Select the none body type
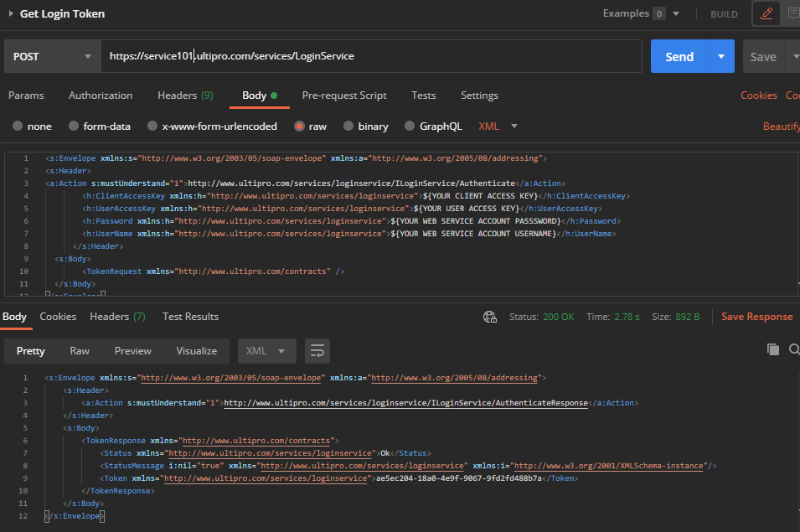 coord(32,126)
